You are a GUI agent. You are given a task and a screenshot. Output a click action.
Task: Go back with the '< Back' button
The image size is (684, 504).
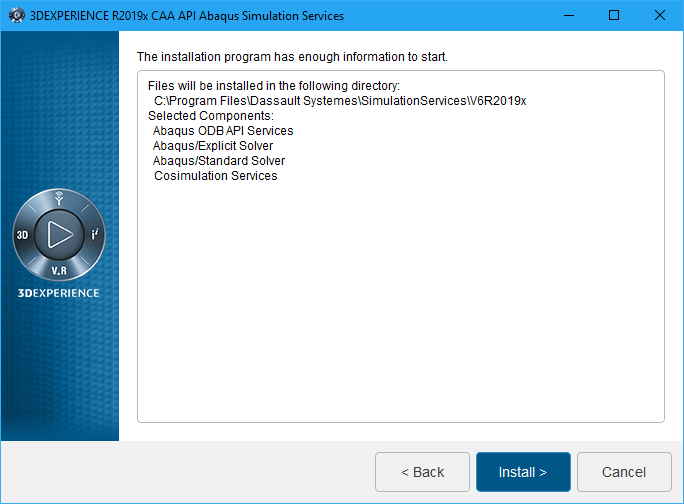click(x=422, y=472)
